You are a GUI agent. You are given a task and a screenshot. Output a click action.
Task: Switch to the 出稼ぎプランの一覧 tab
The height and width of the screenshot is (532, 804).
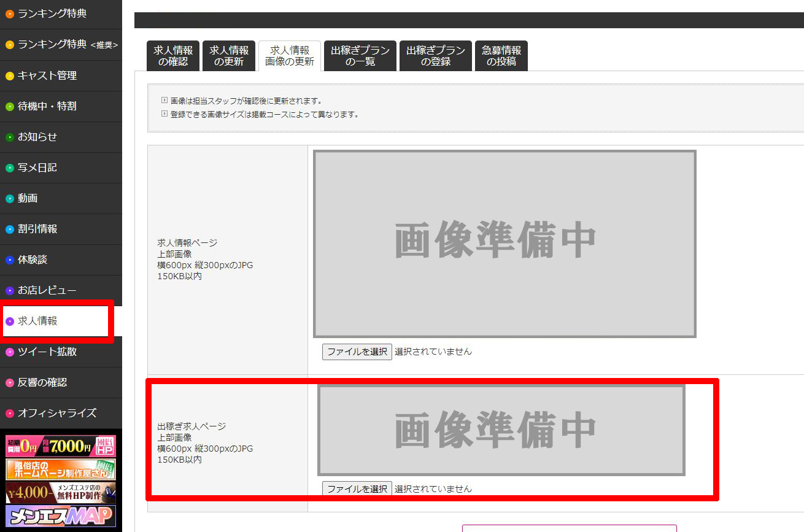tap(360, 56)
